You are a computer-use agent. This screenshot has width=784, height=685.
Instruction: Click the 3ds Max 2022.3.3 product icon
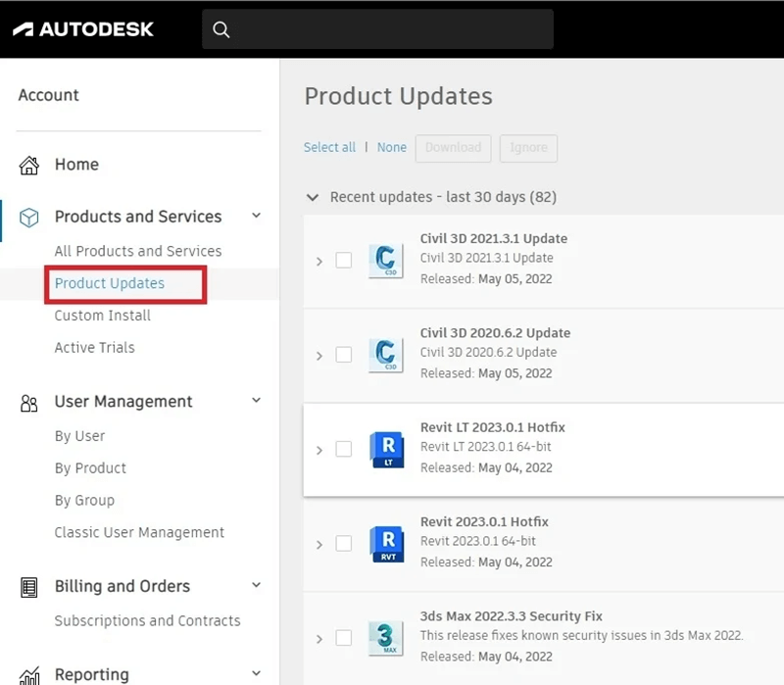tap(386, 637)
